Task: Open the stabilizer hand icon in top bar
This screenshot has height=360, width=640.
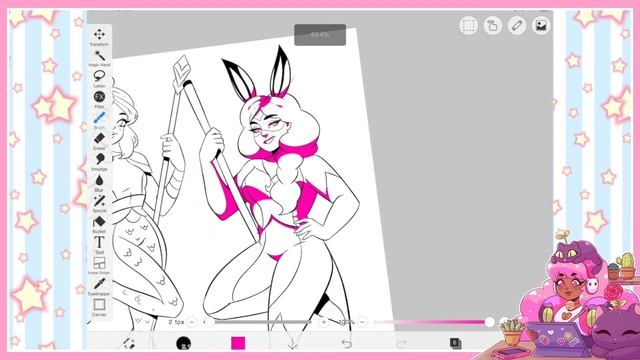Action: pyautogui.click(x=493, y=25)
